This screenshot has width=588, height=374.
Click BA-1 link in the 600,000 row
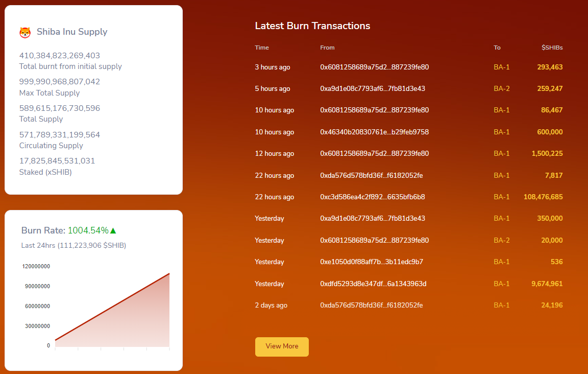point(501,132)
